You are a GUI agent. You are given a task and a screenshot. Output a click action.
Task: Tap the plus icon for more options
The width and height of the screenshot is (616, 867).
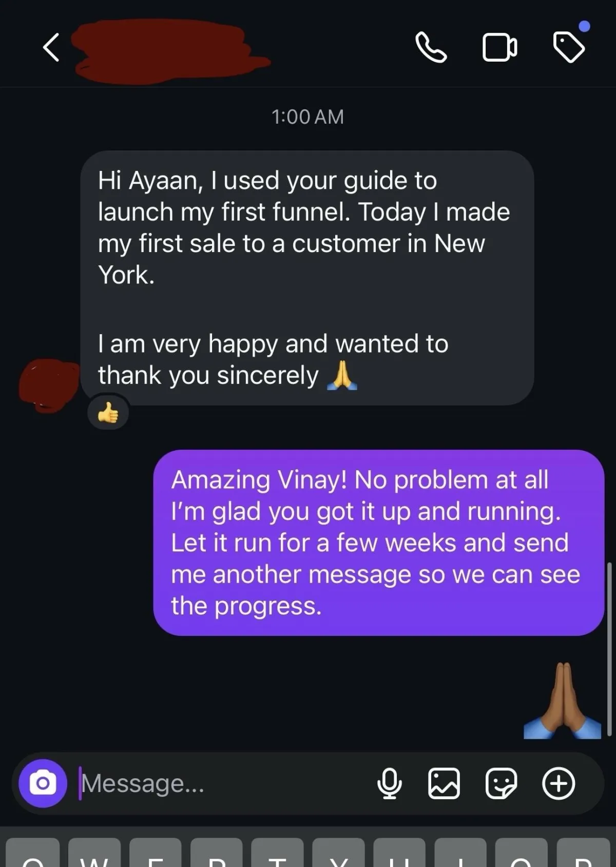559,784
